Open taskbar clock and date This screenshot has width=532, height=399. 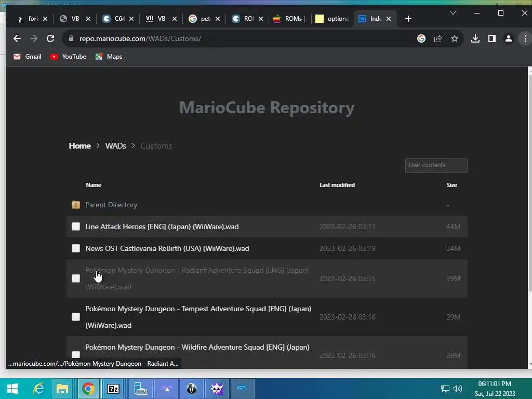tap(495, 389)
